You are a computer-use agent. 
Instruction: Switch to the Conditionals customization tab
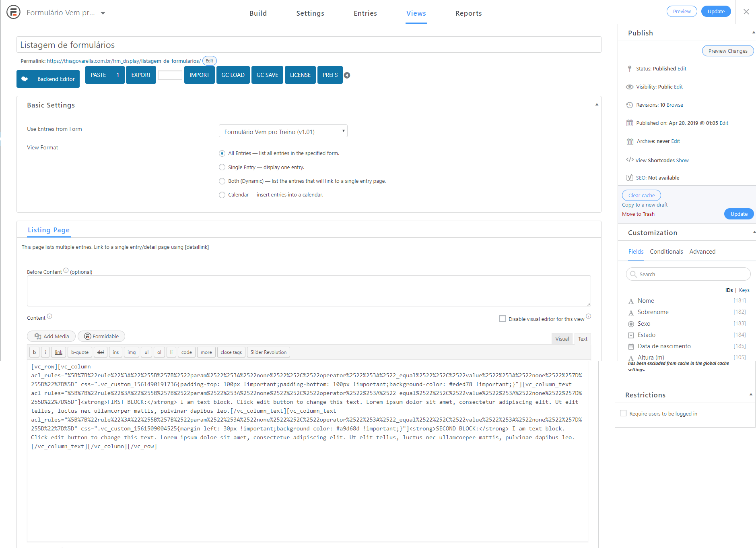coord(666,252)
